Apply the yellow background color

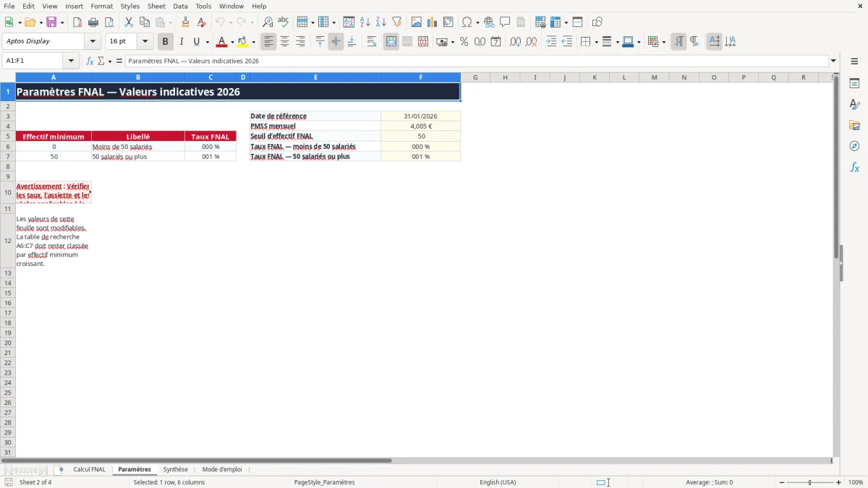click(x=243, y=42)
